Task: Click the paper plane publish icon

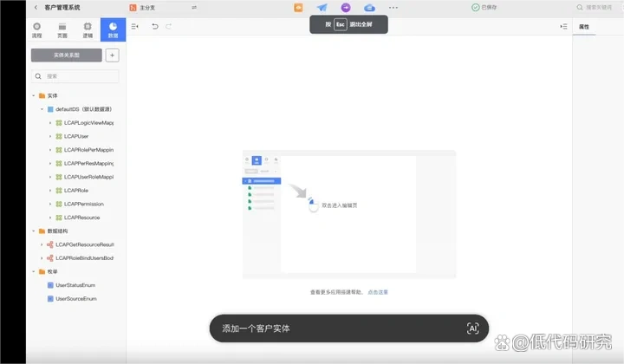Action: click(x=322, y=7)
